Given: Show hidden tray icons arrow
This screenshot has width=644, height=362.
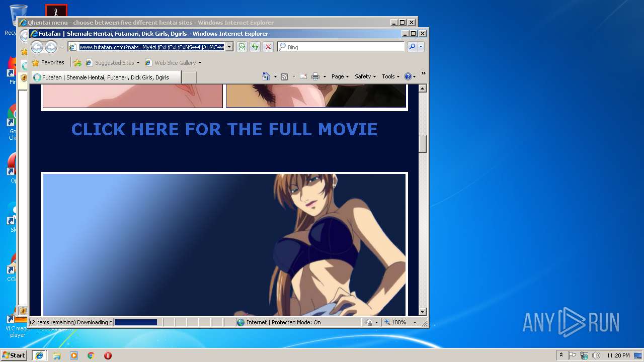Looking at the screenshot, I should pos(561,355).
